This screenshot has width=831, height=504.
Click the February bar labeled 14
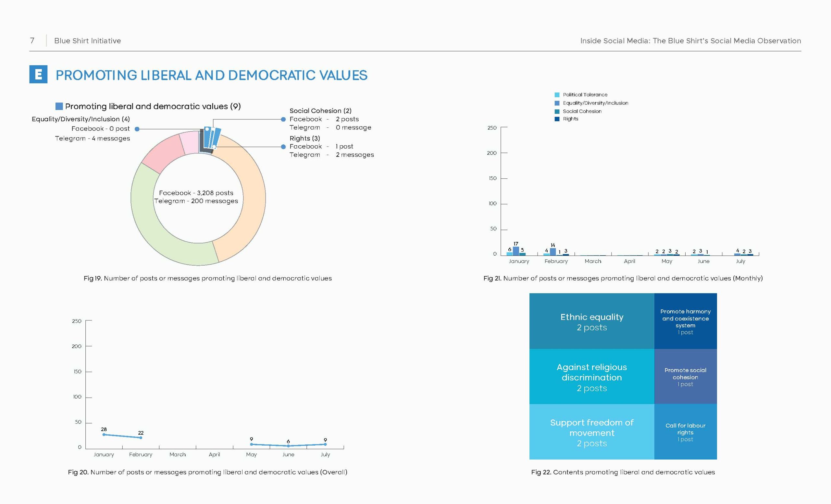pos(553,252)
